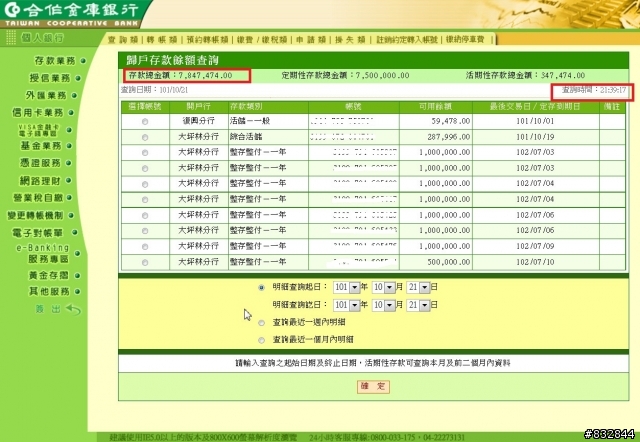Choose the 明細查詢起日 date range radio

(x=261, y=288)
